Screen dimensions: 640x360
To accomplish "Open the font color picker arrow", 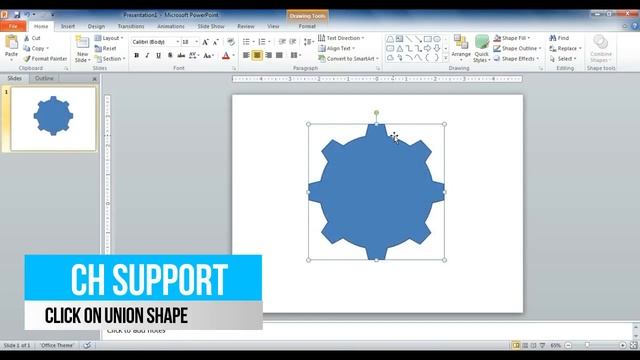I will (x=233, y=56).
